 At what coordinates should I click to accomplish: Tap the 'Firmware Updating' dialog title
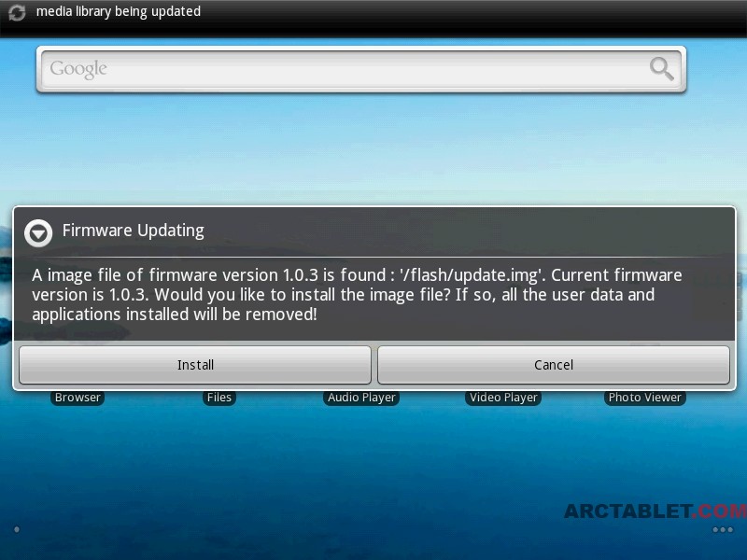pos(134,231)
